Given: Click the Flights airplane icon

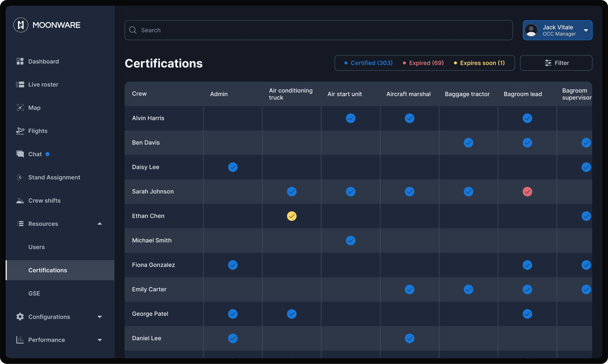Looking at the screenshot, I should click(20, 131).
